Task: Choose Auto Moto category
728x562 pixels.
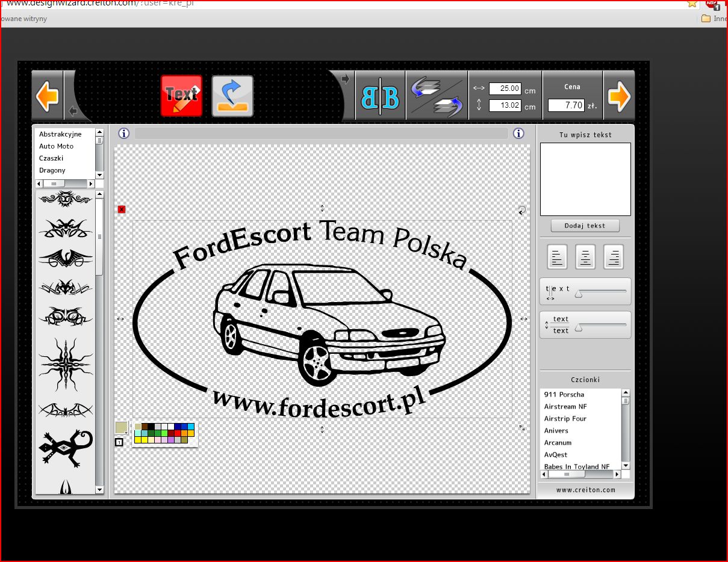Action: (x=57, y=146)
